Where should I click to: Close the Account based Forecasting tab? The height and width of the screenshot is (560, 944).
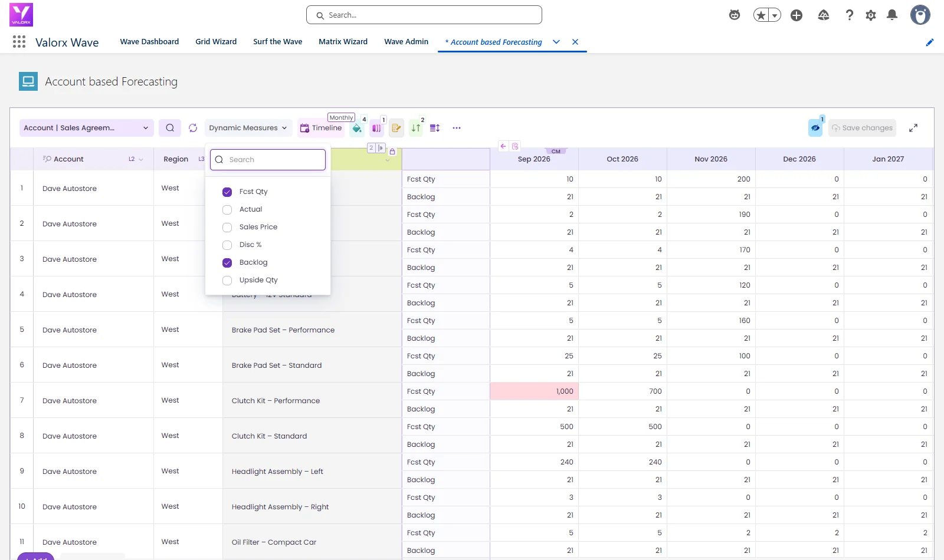click(575, 42)
